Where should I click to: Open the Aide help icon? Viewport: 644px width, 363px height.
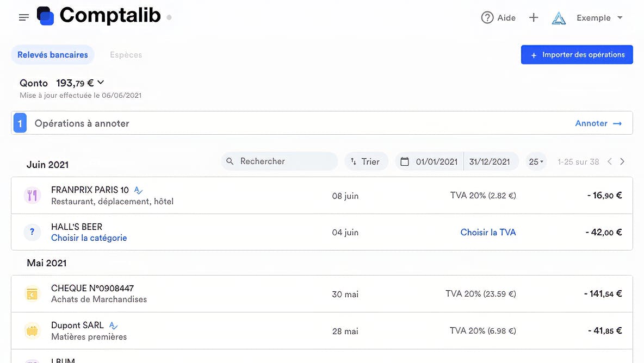(x=487, y=17)
